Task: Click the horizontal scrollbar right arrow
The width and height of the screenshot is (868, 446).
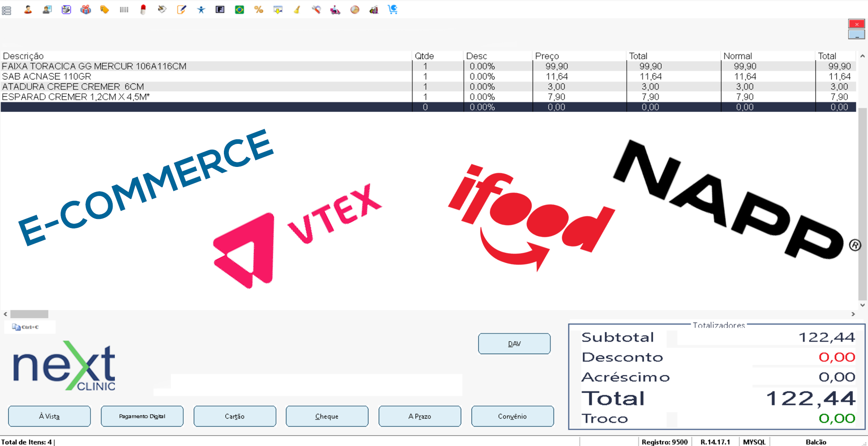Action: tap(853, 314)
